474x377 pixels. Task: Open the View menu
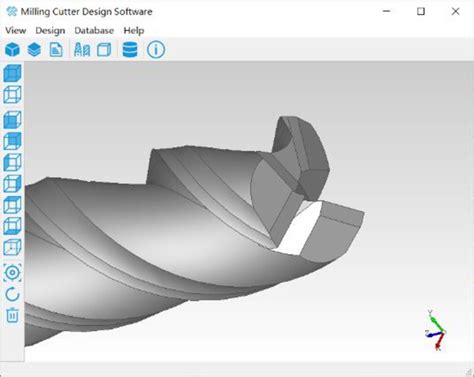16,30
